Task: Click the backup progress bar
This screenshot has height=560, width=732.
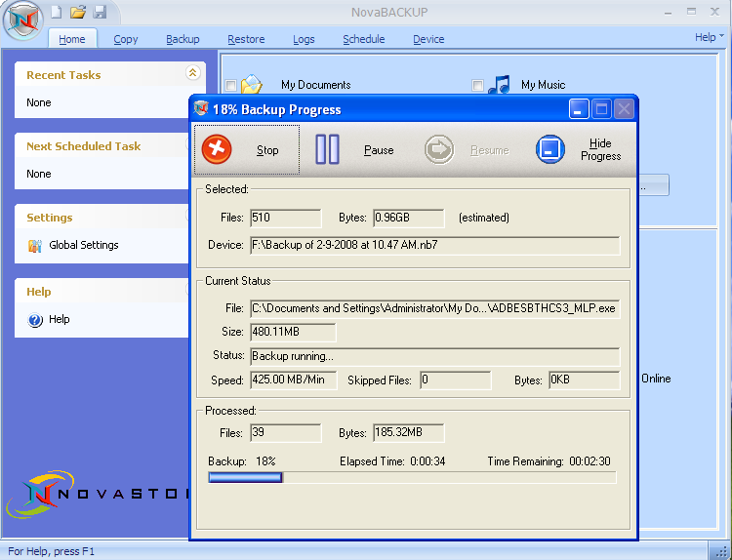Action: 412,477
